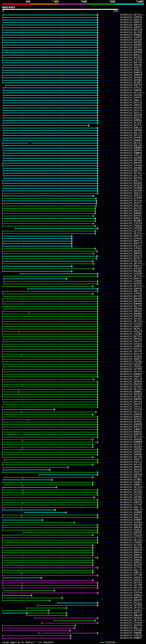
Task: Select label UniRef100_C0PC85
Action: [x=131, y=223]
